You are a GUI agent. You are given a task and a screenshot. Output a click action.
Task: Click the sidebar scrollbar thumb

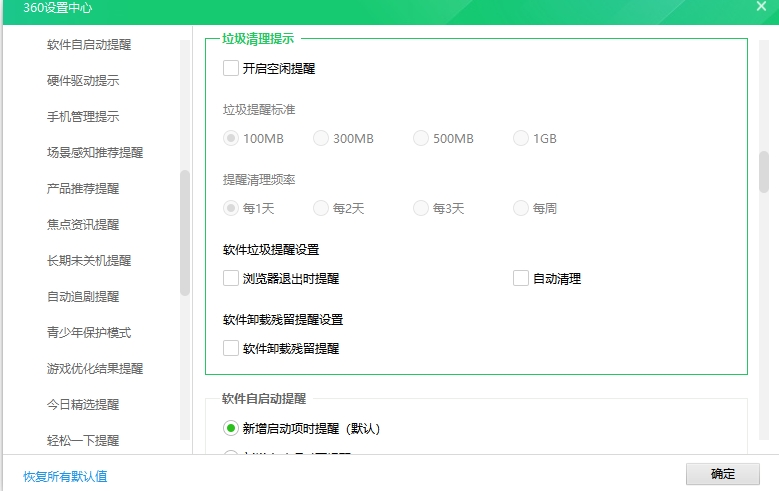(185, 233)
